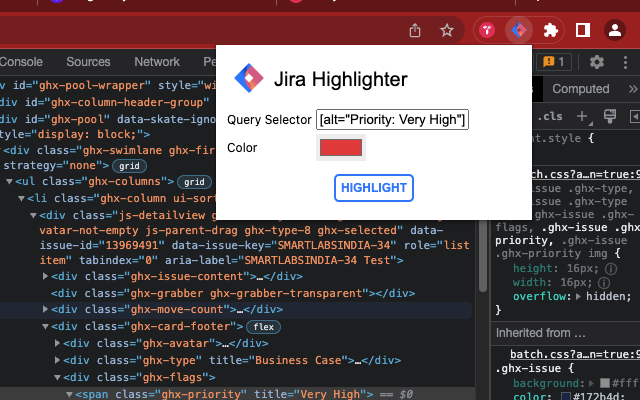Click the Elements panel vertical scrollbar
Image resolution: width=640 pixels, height=400 pixels.
point(483,256)
